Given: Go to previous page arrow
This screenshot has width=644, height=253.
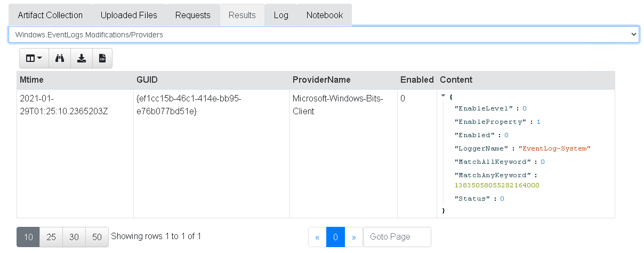Looking at the screenshot, I should click(x=317, y=237).
